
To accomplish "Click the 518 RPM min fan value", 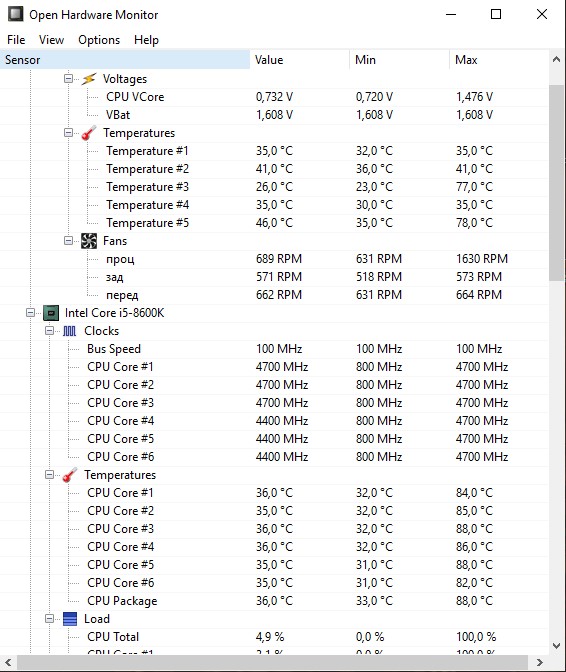I will tap(379, 277).
